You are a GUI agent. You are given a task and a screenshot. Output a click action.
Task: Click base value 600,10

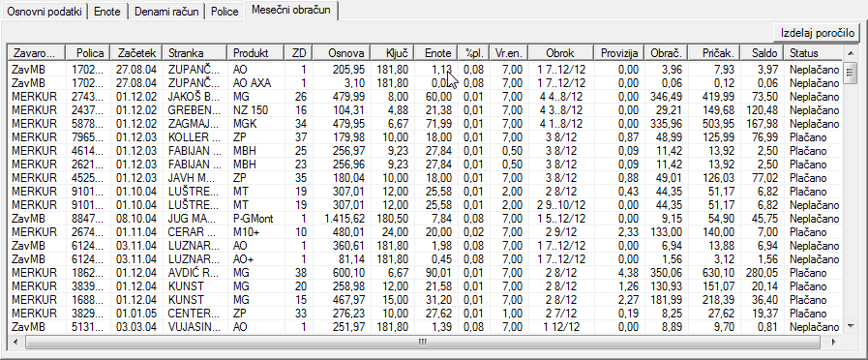(x=348, y=273)
